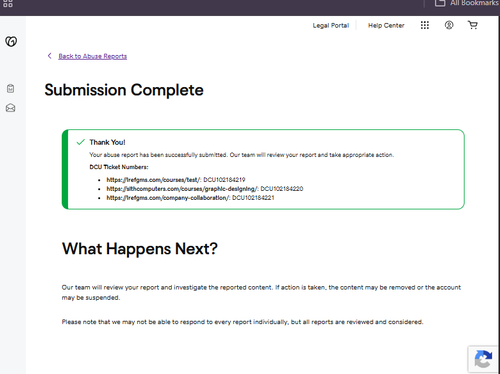Go to Back to Abuse Reports link
Screen dimensions: 500x374
[x=93, y=56]
